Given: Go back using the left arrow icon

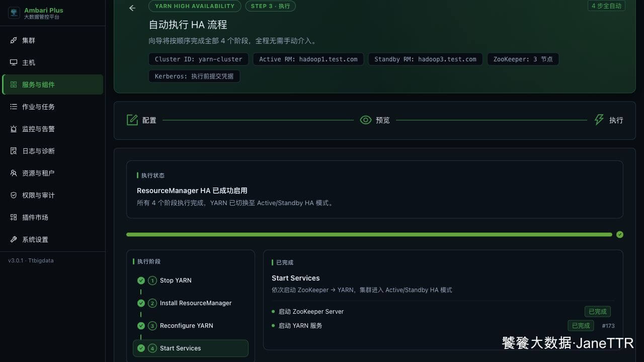Looking at the screenshot, I should pos(132,8).
